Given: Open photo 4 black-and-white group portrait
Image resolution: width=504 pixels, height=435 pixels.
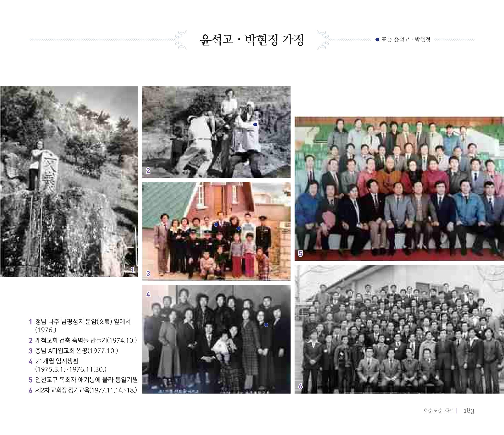Looking at the screenshot, I should coord(216,339).
